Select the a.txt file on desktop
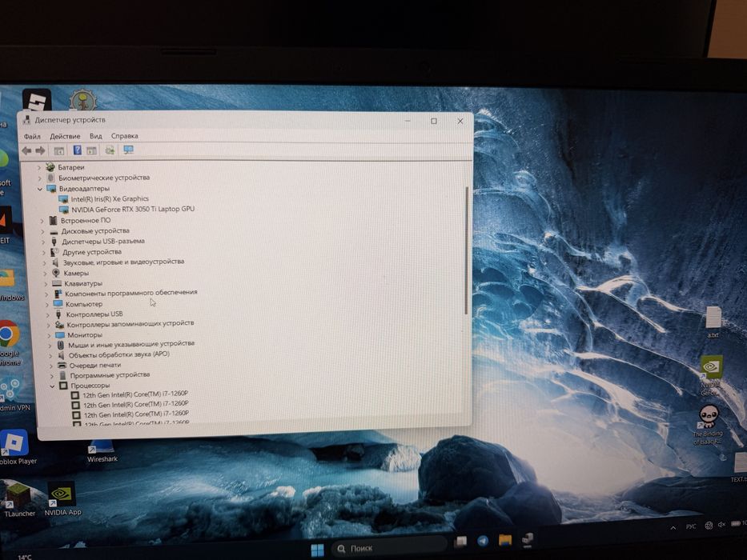Viewport: 747px width, 560px height. coord(713,322)
